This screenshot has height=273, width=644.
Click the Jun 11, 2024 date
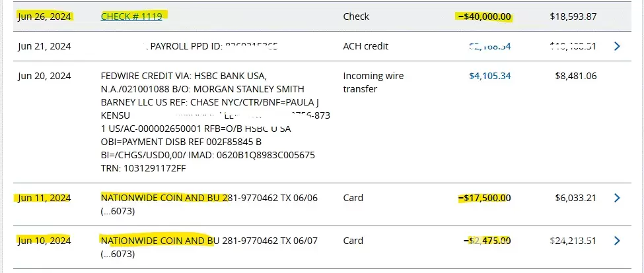tap(44, 198)
